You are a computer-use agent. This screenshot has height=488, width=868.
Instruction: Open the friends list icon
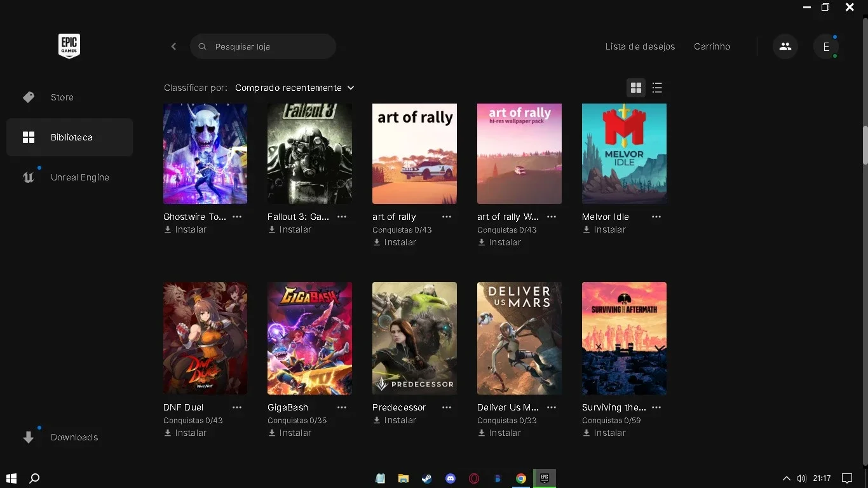coord(785,46)
